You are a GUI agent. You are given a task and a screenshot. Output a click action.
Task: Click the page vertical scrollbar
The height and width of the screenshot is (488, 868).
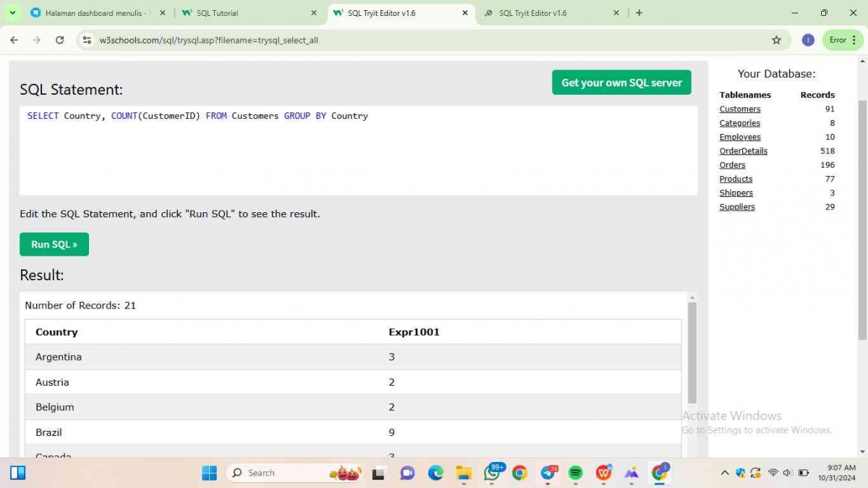tap(861, 220)
